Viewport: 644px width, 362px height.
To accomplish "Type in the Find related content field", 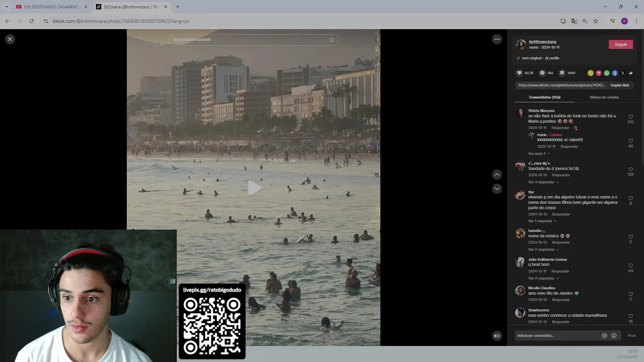I will [247, 39].
